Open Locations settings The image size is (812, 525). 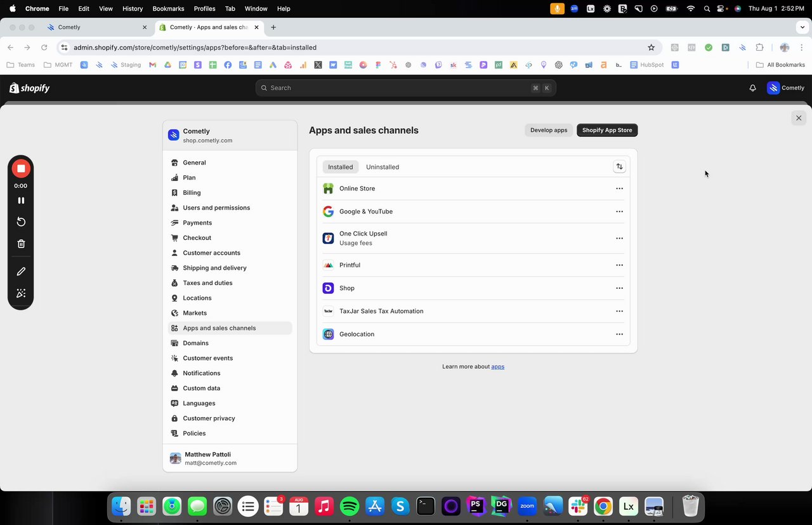pos(230,298)
